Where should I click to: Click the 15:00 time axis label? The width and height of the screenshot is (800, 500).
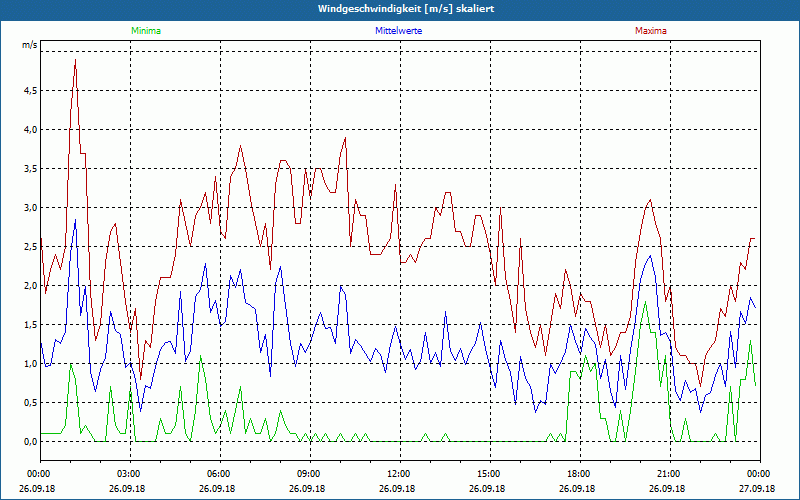pos(487,474)
